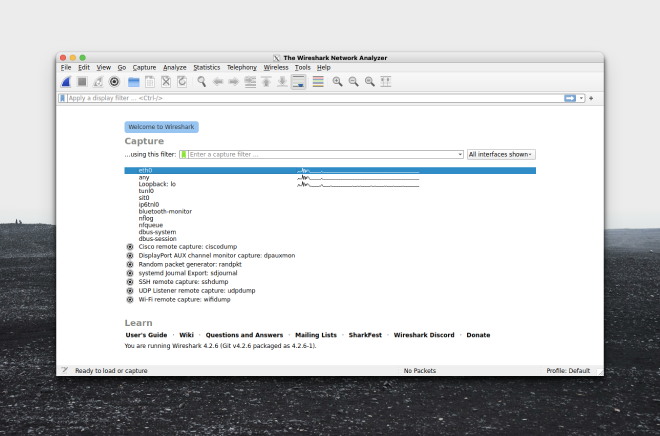Open the All interfaces shown dropdown
The image size is (660, 436).
click(x=501, y=154)
